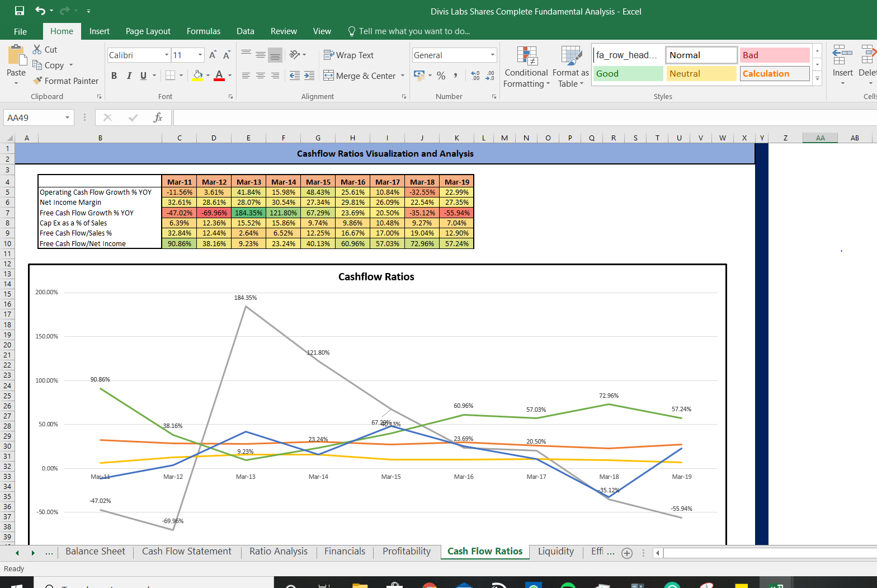The height and width of the screenshot is (588, 877).
Task: Open the General number format dropdown
Action: pyautogui.click(x=493, y=55)
